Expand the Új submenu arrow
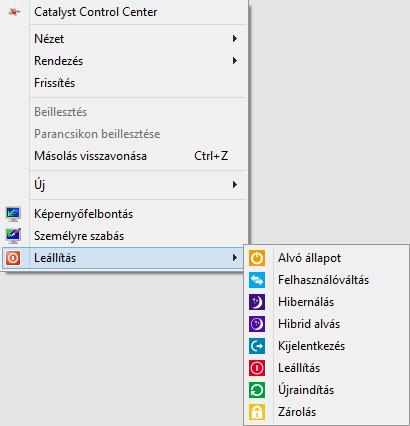The height and width of the screenshot is (426, 410). (x=235, y=184)
